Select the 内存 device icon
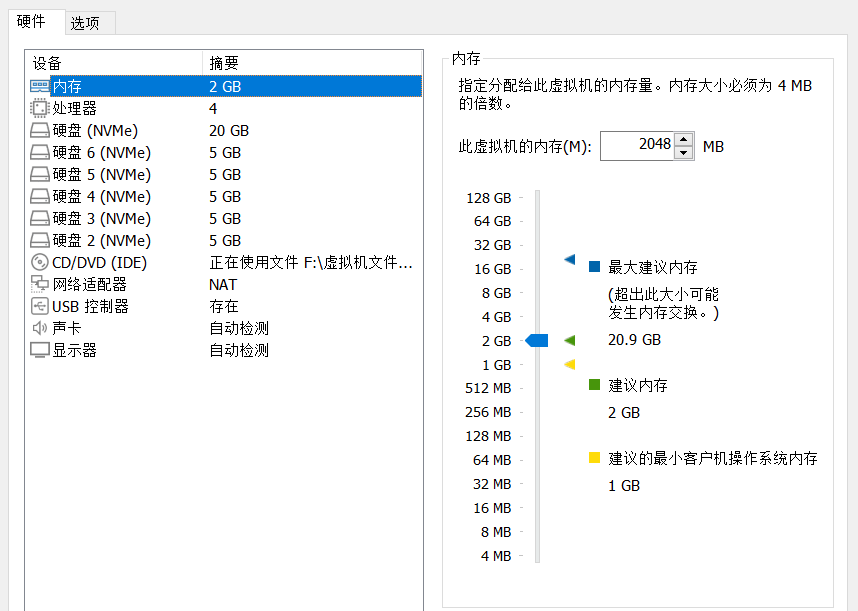The image size is (858, 611). (42, 86)
